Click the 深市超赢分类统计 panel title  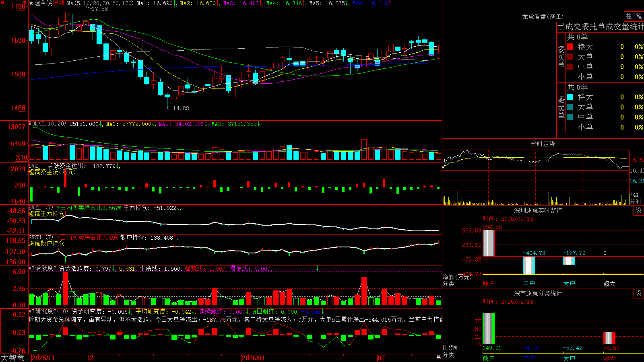[x=538, y=293]
